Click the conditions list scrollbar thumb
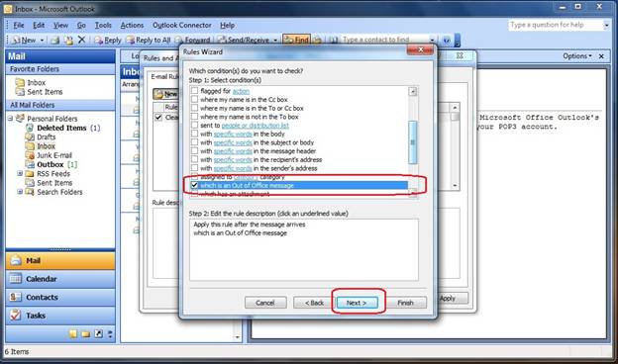This screenshot has width=618, height=364. coord(413,142)
